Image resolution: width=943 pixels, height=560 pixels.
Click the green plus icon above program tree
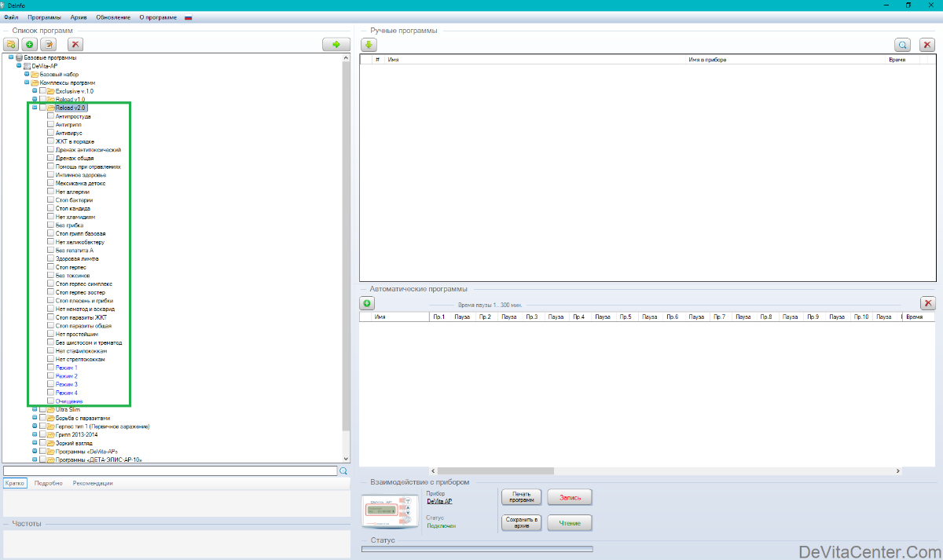(30, 45)
